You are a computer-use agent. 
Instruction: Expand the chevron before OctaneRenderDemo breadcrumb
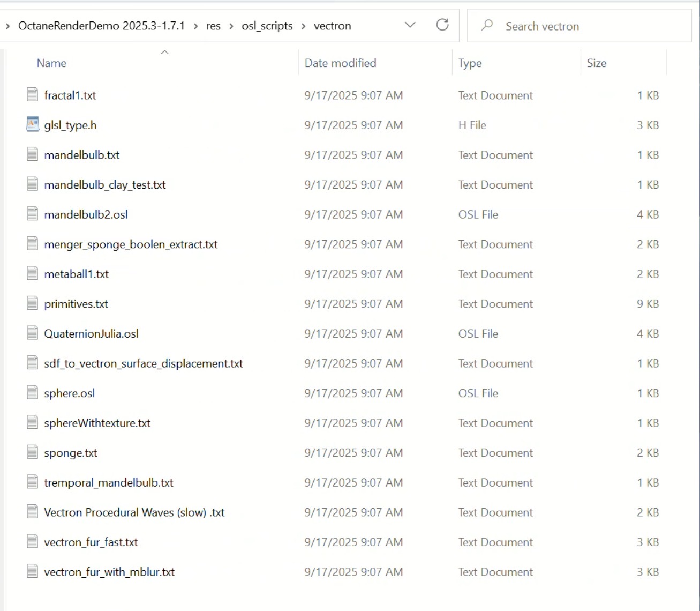pos(7,26)
